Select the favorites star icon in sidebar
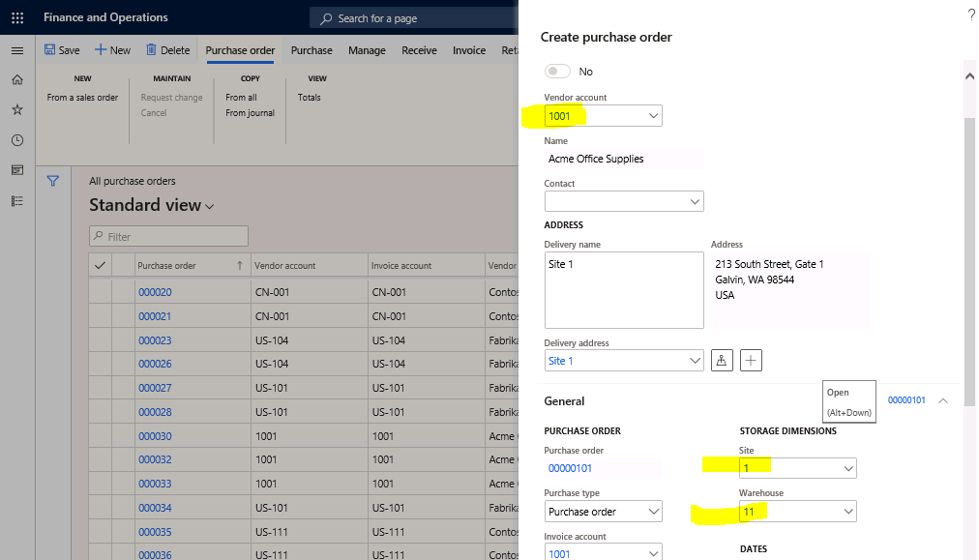Screen dimensions: 979x560 pos(15,109)
